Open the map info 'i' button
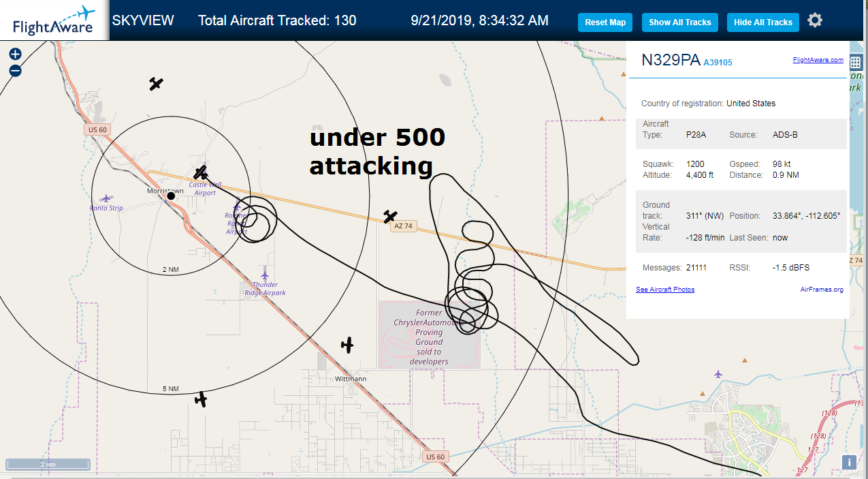 pyautogui.click(x=849, y=463)
